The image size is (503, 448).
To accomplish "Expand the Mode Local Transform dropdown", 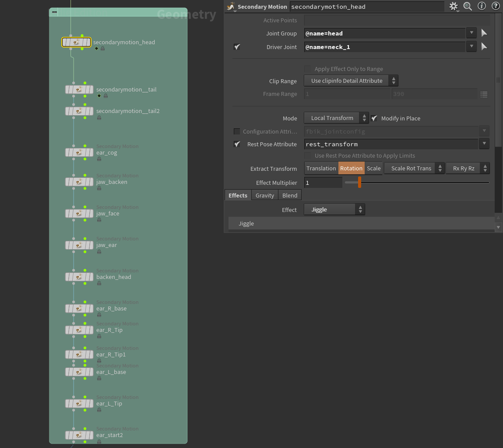I will (336, 118).
